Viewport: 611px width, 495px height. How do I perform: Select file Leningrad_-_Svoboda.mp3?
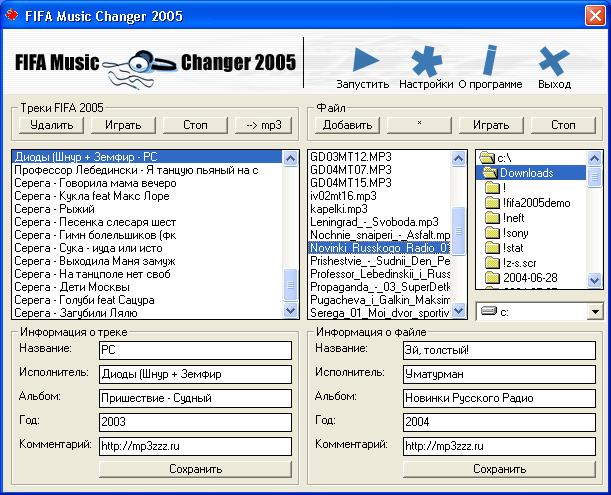(x=380, y=222)
